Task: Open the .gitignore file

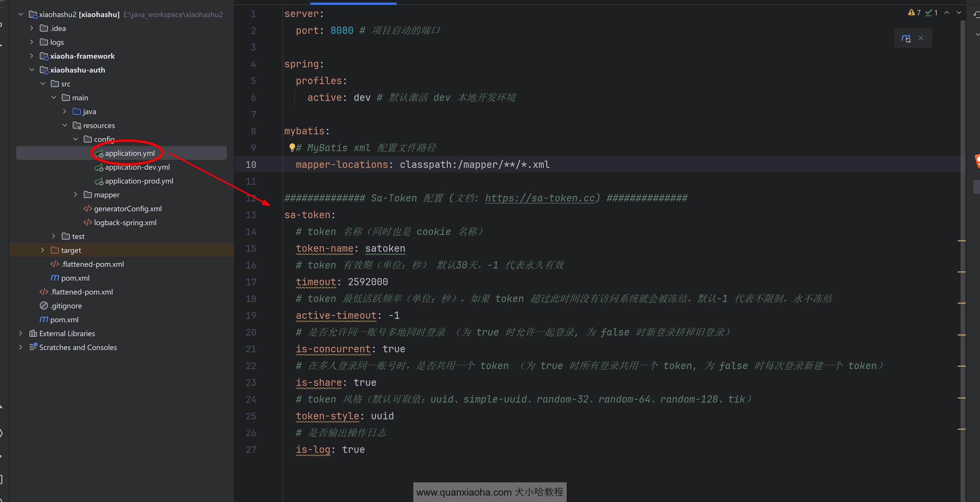Action: click(x=66, y=306)
